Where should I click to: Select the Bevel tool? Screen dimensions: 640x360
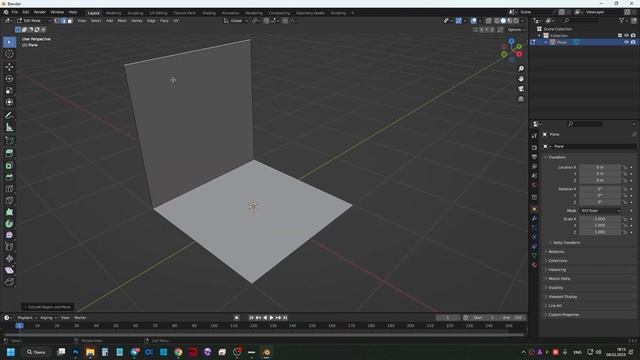9,177
